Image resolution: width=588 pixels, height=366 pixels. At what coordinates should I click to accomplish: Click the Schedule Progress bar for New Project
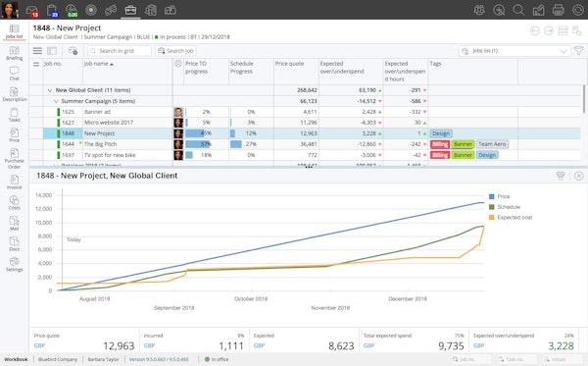coord(233,133)
